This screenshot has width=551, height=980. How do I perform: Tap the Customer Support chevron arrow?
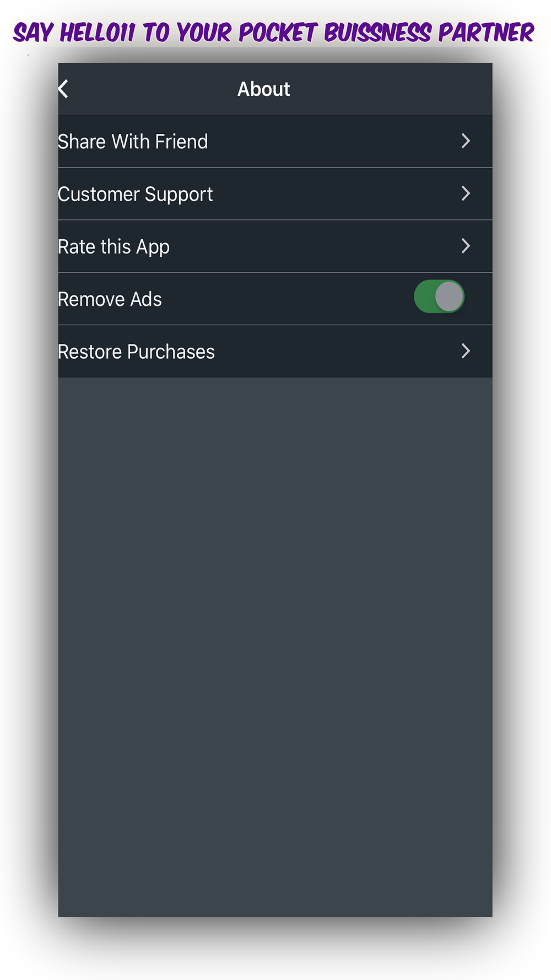pos(466,193)
